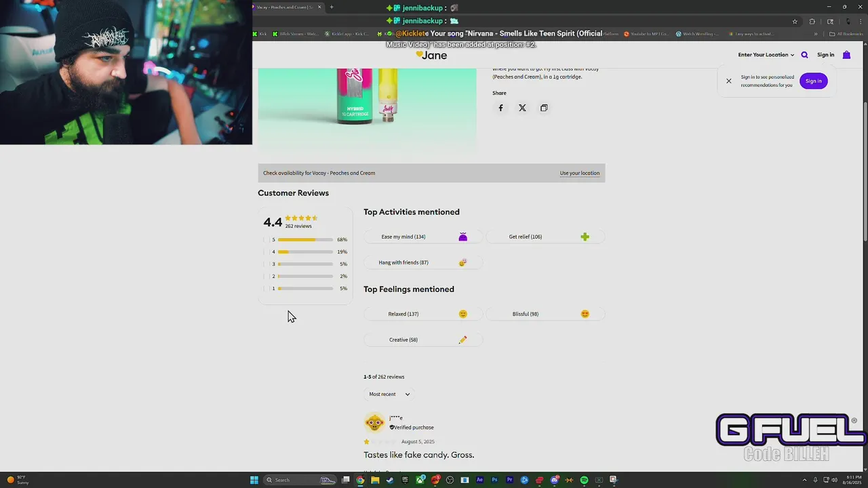Open the All Bookmarks folder

point(847,34)
